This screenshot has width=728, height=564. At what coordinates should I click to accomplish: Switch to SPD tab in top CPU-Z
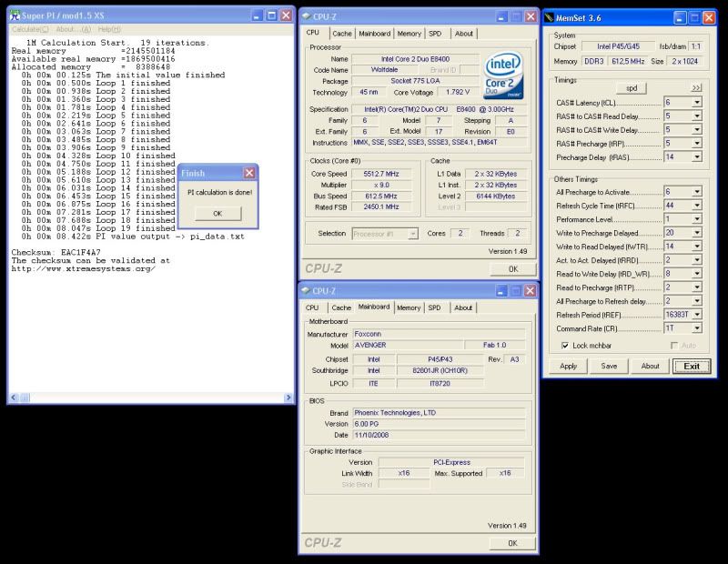pyautogui.click(x=435, y=34)
